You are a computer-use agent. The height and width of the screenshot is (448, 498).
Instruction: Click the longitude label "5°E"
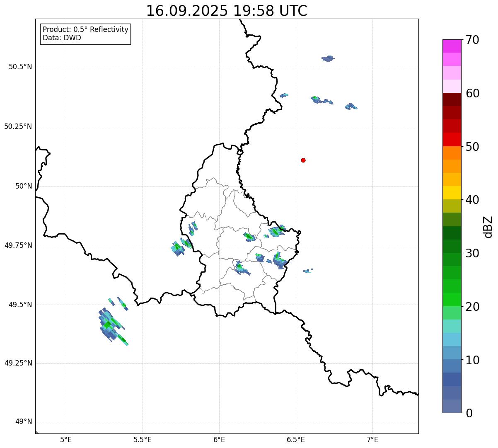click(66, 439)
